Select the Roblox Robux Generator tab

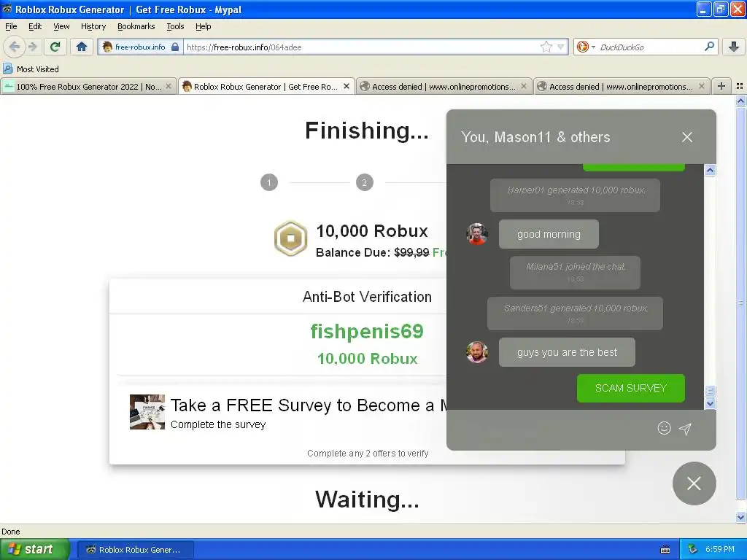click(266, 87)
